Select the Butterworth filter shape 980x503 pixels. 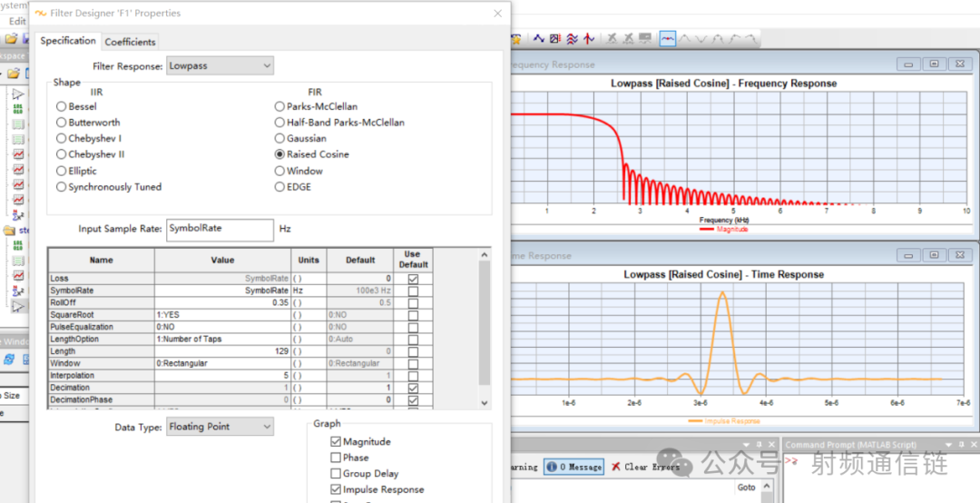[62, 123]
